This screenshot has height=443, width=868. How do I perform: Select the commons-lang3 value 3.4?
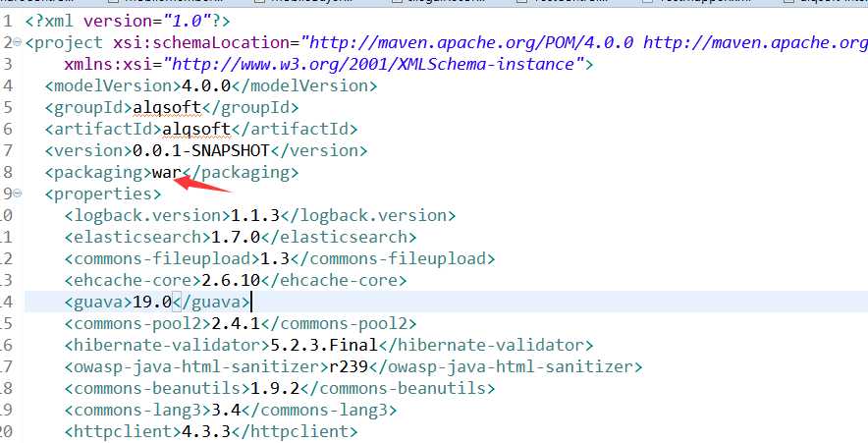pyautogui.click(x=226, y=410)
